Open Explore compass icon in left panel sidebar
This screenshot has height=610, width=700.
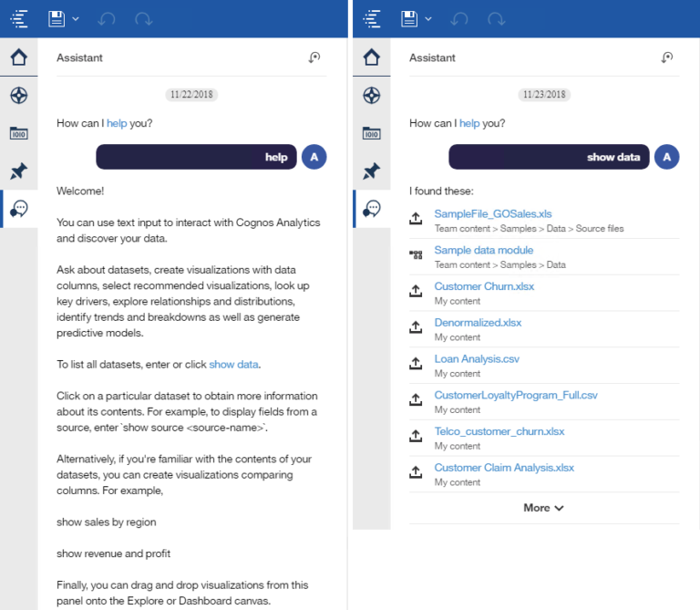[x=19, y=95]
